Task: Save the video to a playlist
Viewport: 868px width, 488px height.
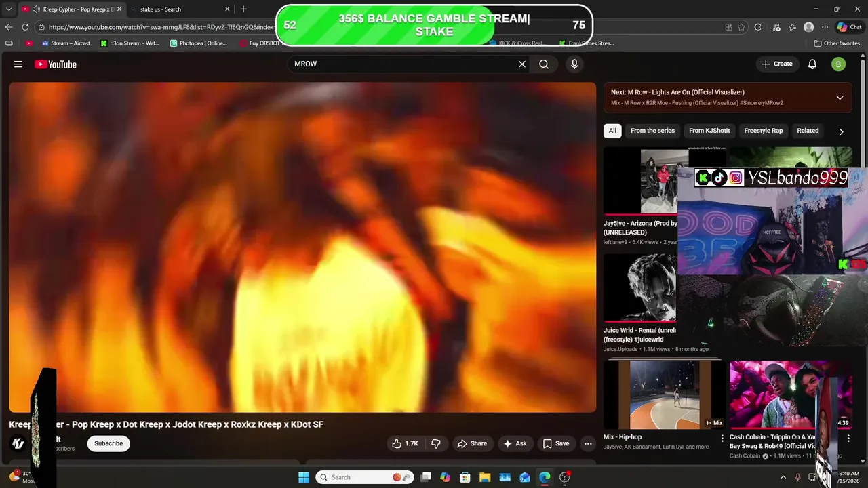Action: point(556,443)
